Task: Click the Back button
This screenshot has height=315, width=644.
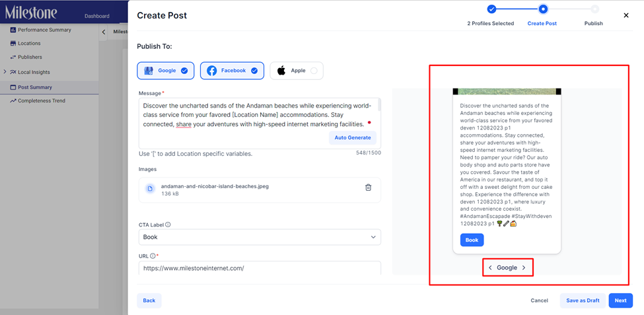Action: (x=149, y=300)
